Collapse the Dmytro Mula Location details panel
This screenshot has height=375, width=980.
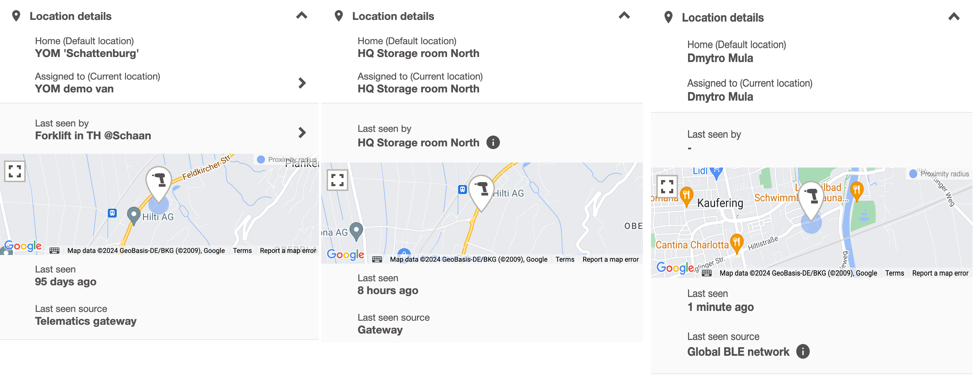pos(954,17)
